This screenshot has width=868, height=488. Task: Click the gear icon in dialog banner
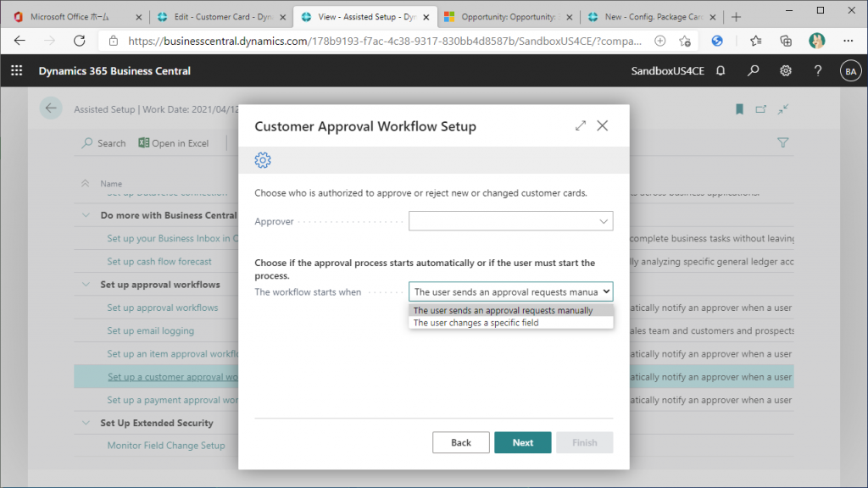click(x=263, y=160)
